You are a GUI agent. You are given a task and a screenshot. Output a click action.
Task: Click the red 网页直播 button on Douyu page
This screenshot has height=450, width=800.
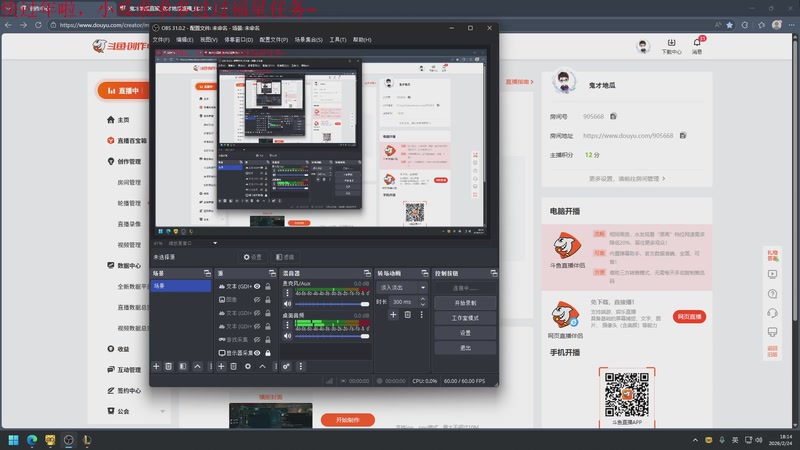pyautogui.click(x=689, y=317)
